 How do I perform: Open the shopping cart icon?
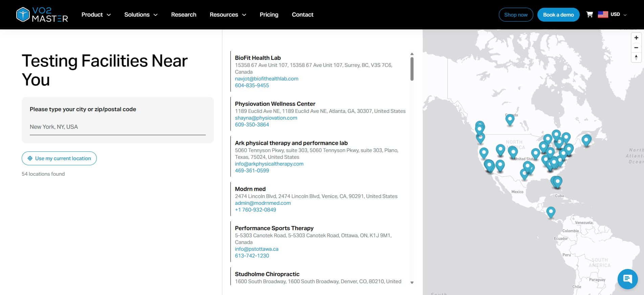590,15
